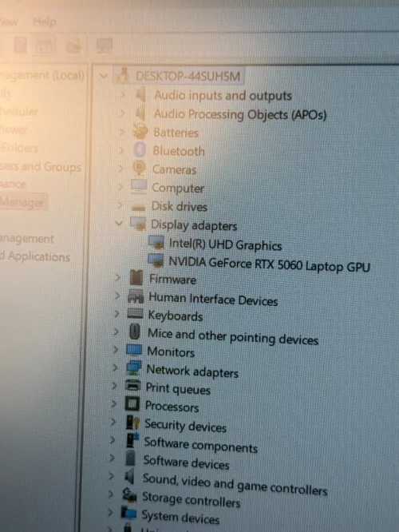Click the Bluetooth icon
Image resolution: width=399 pixels, height=532 pixels.
(x=140, y=150)
